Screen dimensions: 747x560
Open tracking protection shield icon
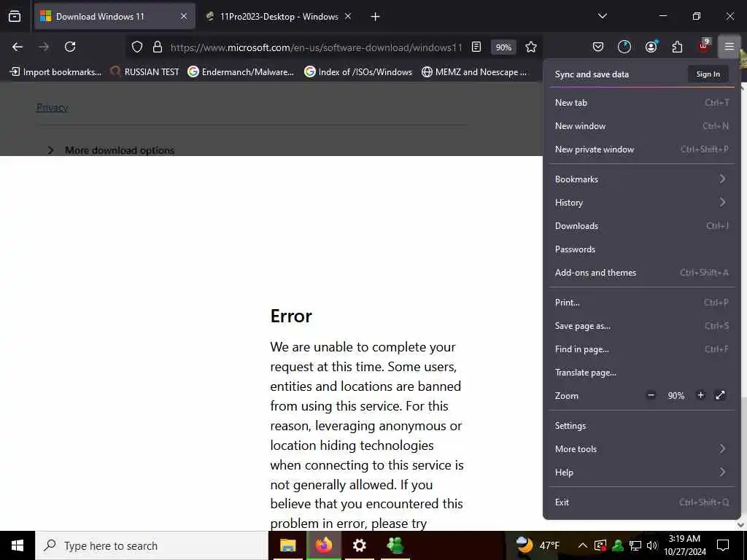pos(137,47)
